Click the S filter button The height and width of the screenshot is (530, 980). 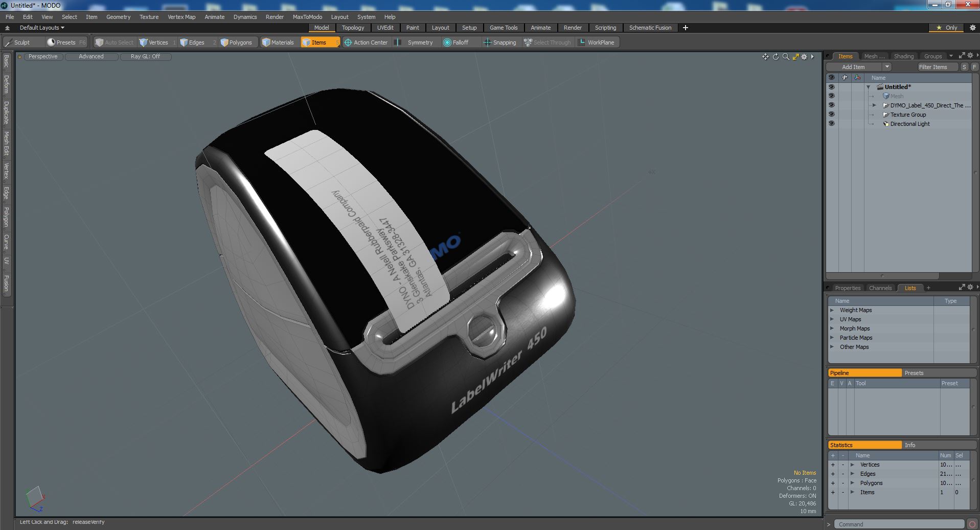(964, 67)
